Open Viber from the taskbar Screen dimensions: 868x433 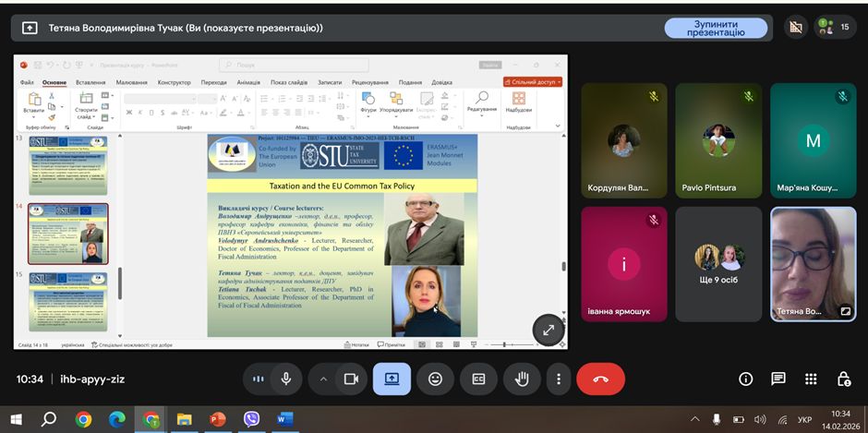click(251, 419)
